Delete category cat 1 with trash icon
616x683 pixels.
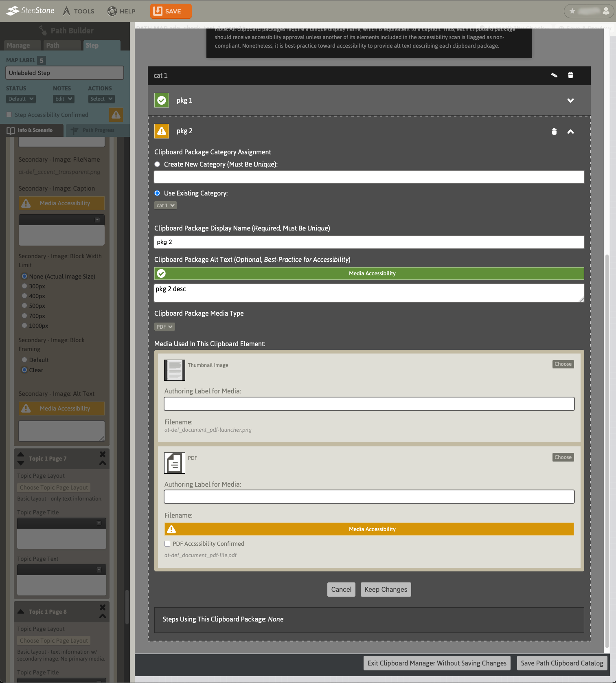click(570, 75)
